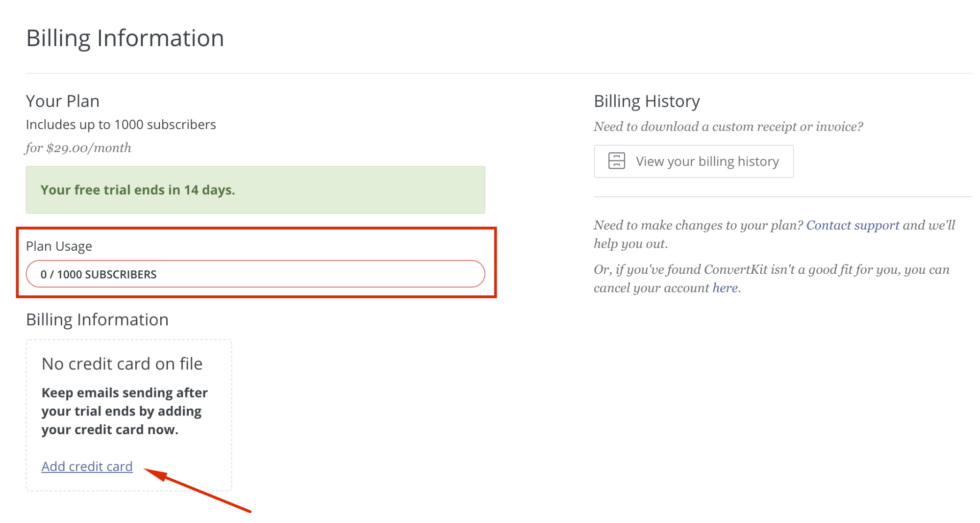Click the 'No credit card on file' heading
Screen dimensions: 980x523
tap(122, 364)
